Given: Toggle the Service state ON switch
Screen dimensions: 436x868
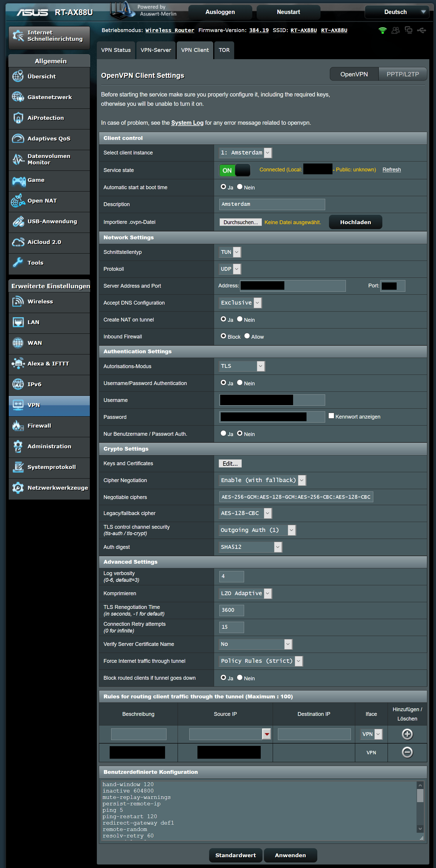Looking at the screenshot, I should 235,170.
